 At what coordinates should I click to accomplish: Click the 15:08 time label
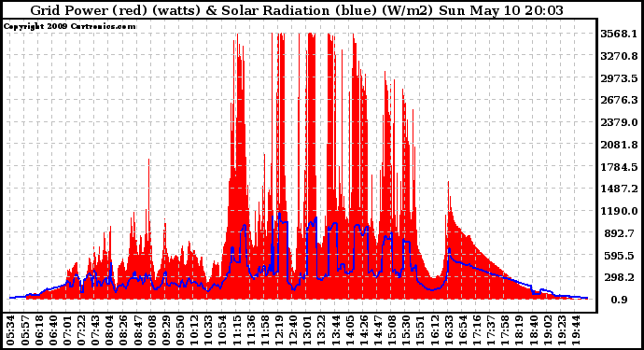390,329
